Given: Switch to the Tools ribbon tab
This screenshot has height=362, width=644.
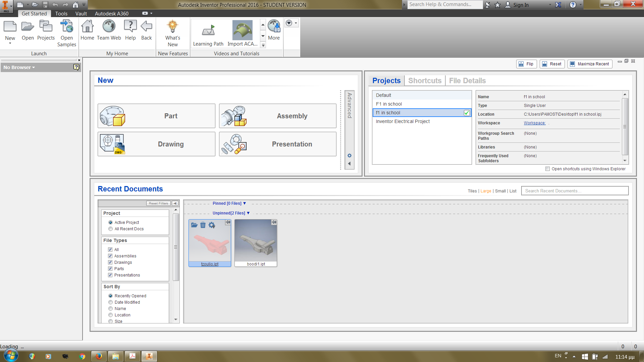Looking at the screenshot, I should tap(61, 14).
